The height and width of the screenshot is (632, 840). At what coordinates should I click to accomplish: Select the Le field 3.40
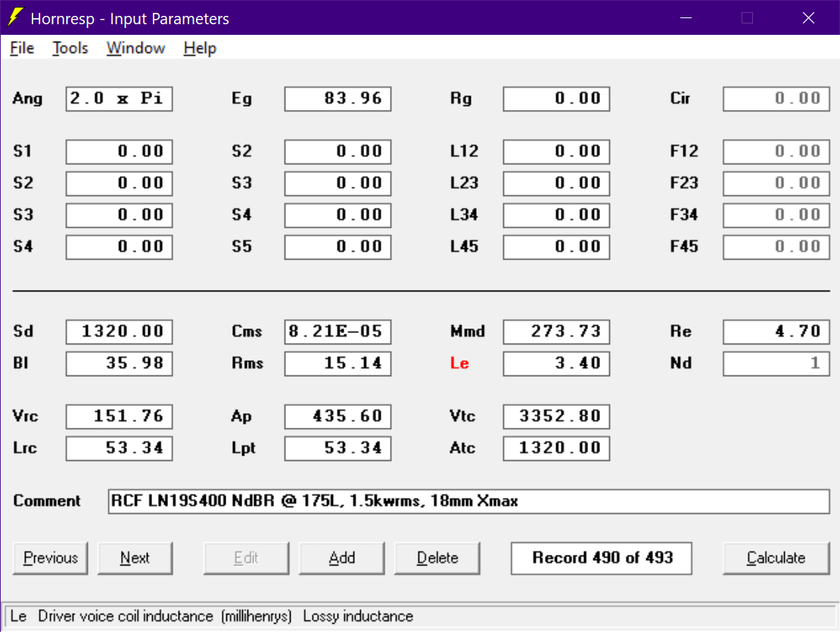(557, 363)
